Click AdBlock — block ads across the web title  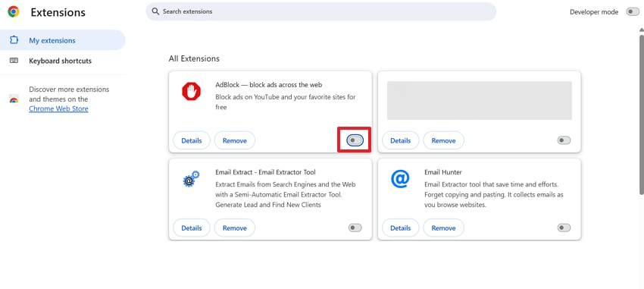pos(269,85)
